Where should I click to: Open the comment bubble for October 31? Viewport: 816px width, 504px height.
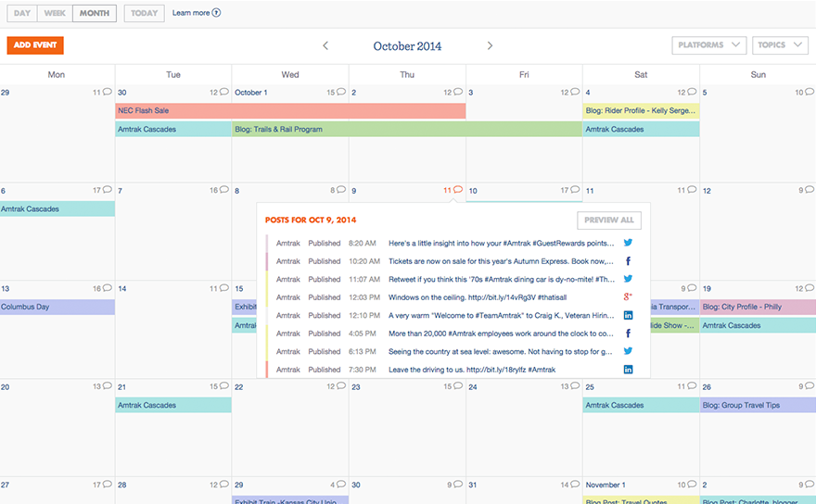pos(575,484)
